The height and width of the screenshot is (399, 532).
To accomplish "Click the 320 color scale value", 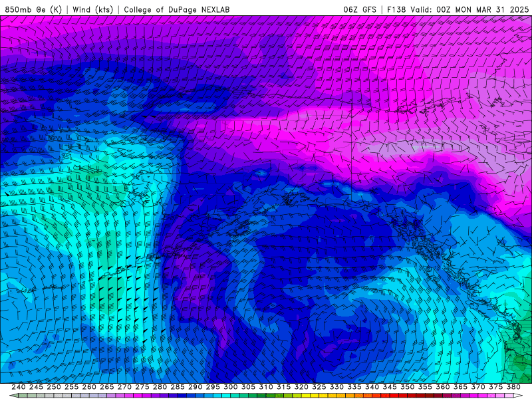I will click(301, 387).
